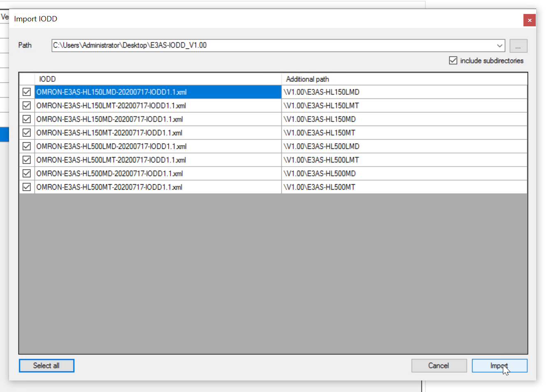This screenshot has width=551, height=392.
Task: Click path cell \V1.00\E3AS-HL500LMD
Action: click(x=405, y=146)
